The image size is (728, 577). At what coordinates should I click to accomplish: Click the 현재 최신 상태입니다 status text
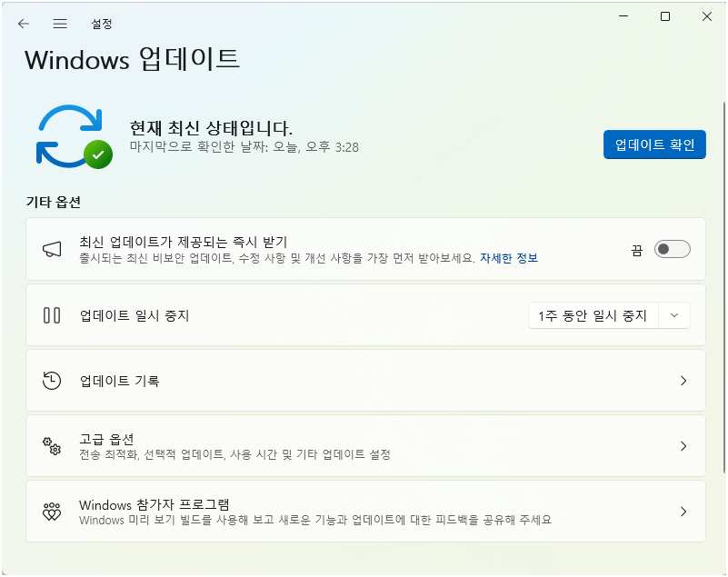tap(211, 127)
